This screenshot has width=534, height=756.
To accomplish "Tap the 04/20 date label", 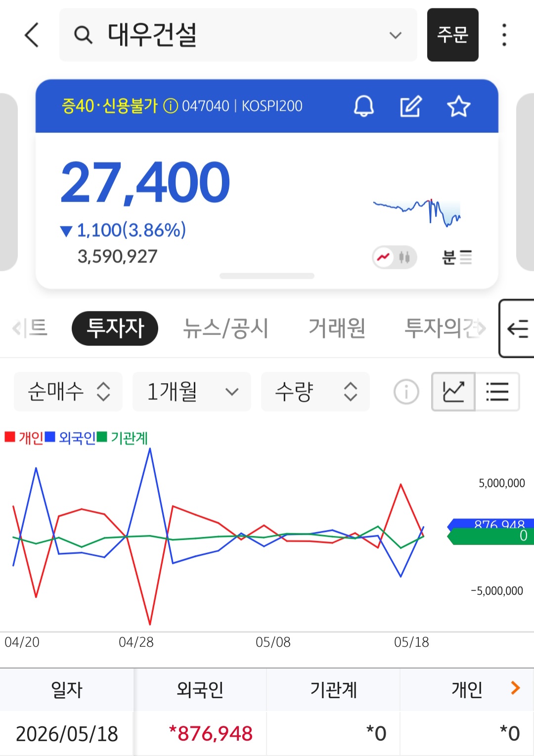I will pos(22,642).
